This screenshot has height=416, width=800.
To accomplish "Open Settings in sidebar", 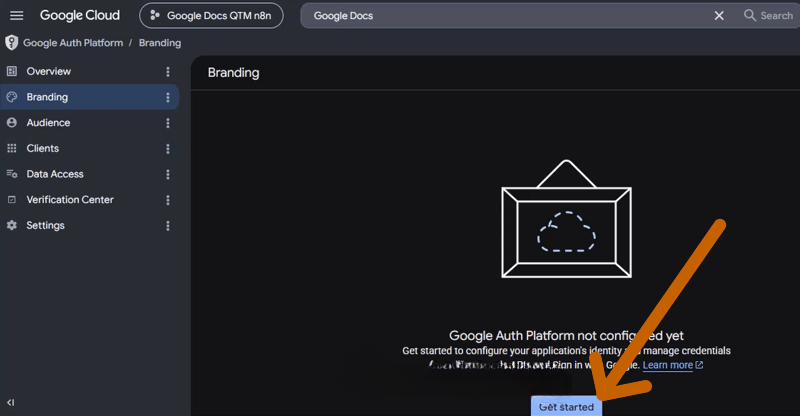I will [89, 225].
